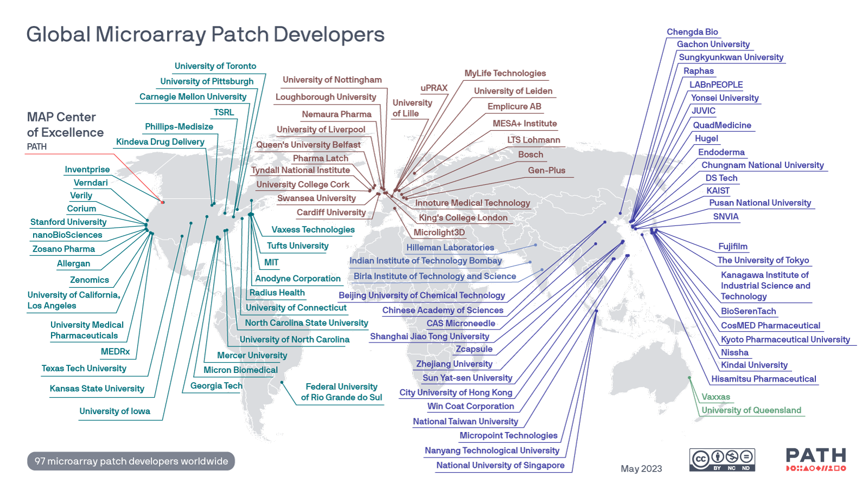Click 'Chengda Bio' label
868x490 pixels.
pos(692,32)
